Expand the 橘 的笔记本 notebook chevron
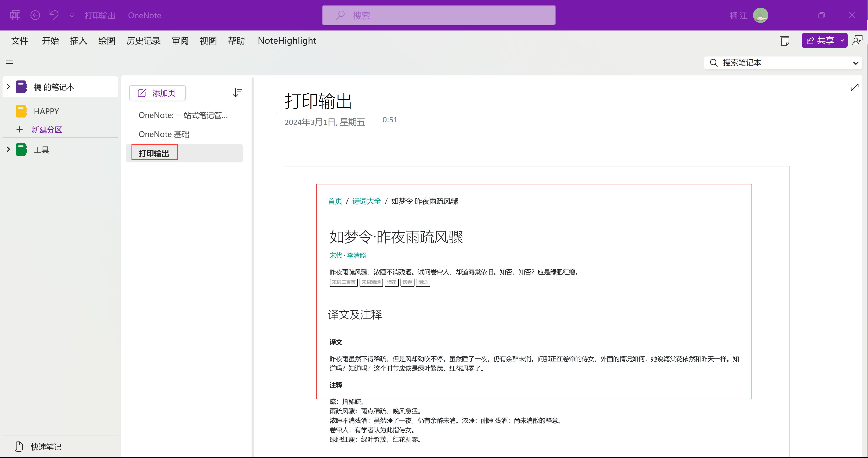 [x=8, y=87]
